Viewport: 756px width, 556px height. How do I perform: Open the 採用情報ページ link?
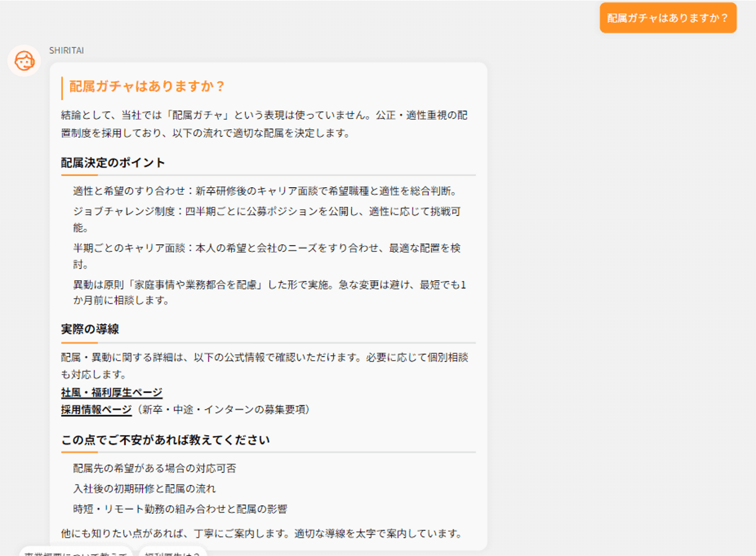pos(96,410)
